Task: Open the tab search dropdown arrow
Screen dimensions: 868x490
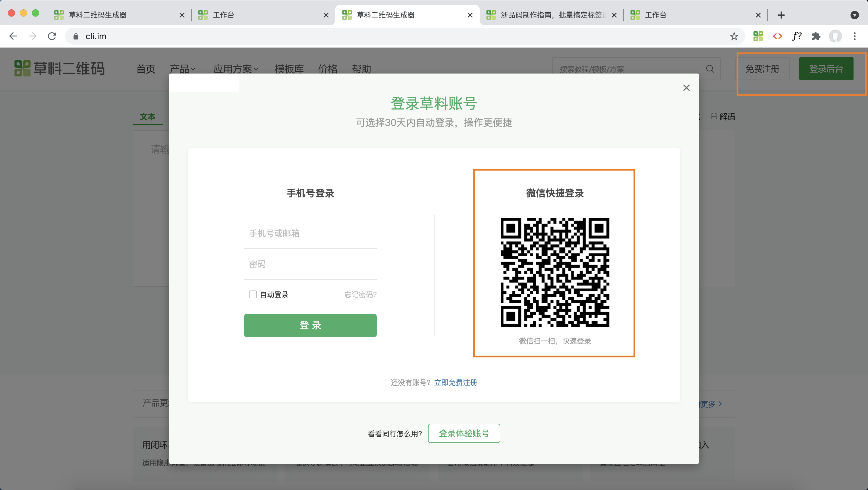Action: 854,15
